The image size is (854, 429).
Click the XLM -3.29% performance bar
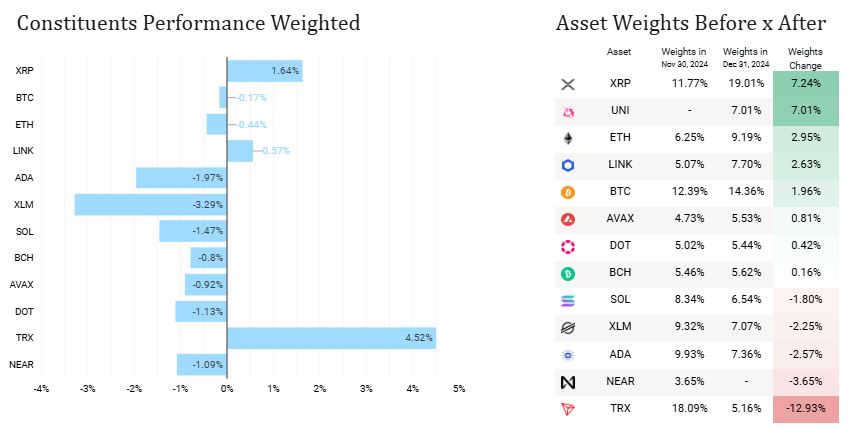(x=151, y=204)
